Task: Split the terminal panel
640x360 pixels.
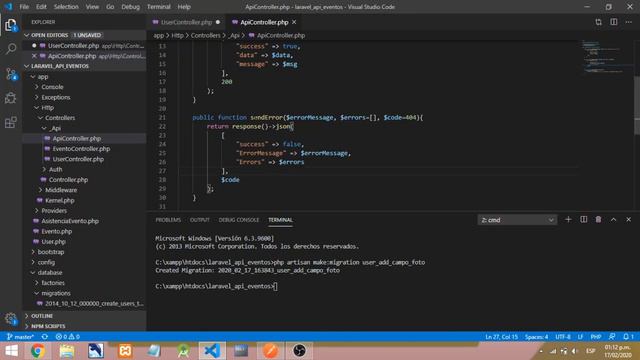Action: point(584,220)
